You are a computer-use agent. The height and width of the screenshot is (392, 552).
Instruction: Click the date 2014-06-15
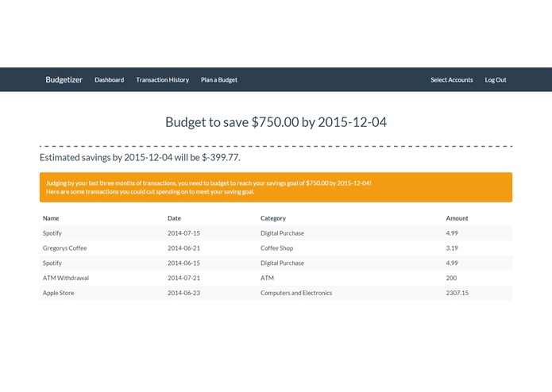click(183, 263)
